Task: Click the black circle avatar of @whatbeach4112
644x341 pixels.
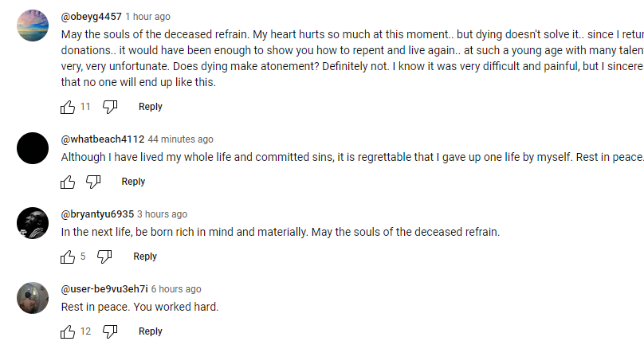Action: 33,148
